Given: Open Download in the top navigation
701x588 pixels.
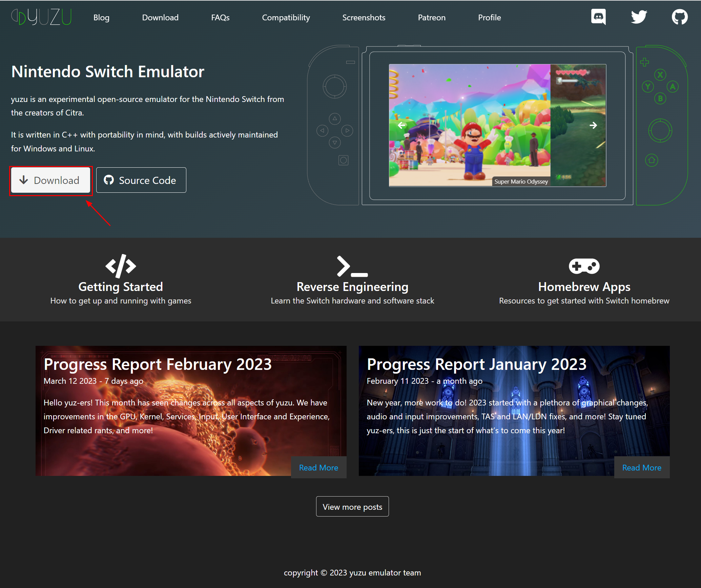Looking at the screenshot, I should [x=160, y=17].
